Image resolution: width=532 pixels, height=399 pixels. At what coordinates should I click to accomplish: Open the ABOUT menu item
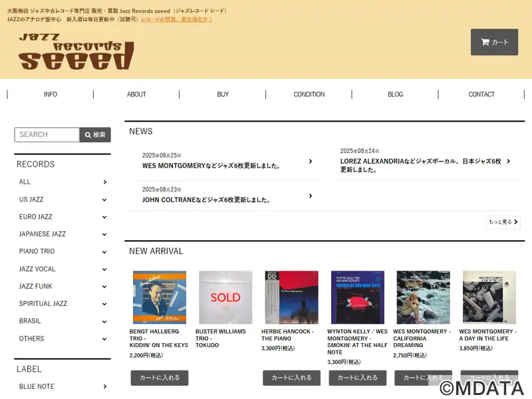(136, 94)
